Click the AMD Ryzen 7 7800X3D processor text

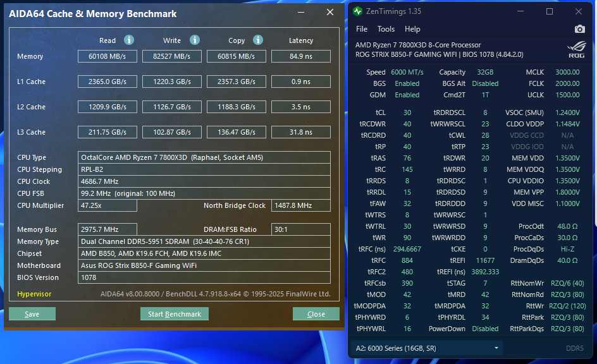click(418, 45)
